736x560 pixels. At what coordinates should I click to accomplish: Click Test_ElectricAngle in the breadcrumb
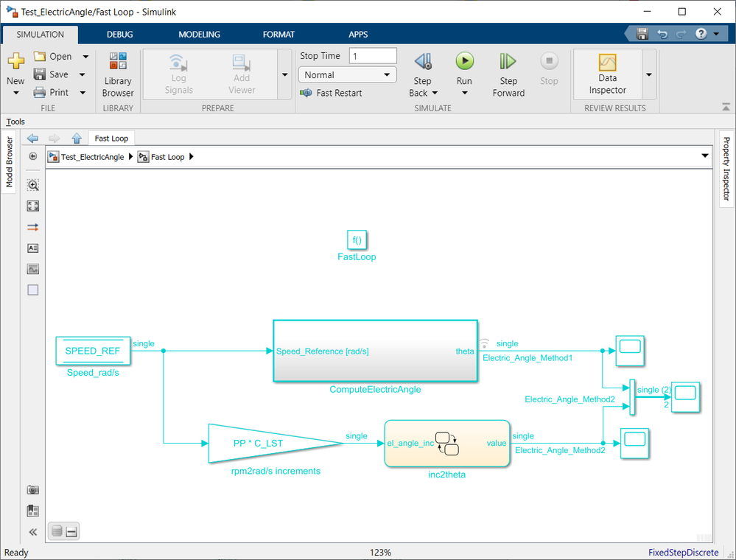[93, 157]
